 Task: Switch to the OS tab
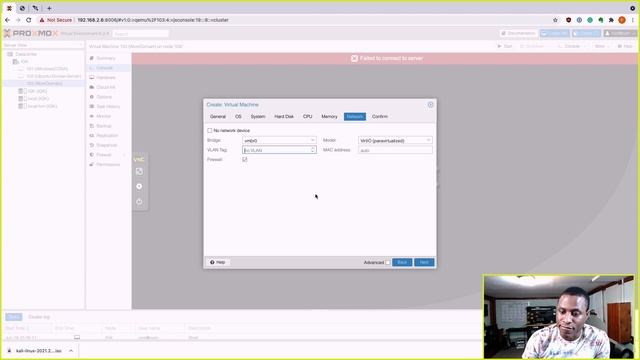click(238, 117)
